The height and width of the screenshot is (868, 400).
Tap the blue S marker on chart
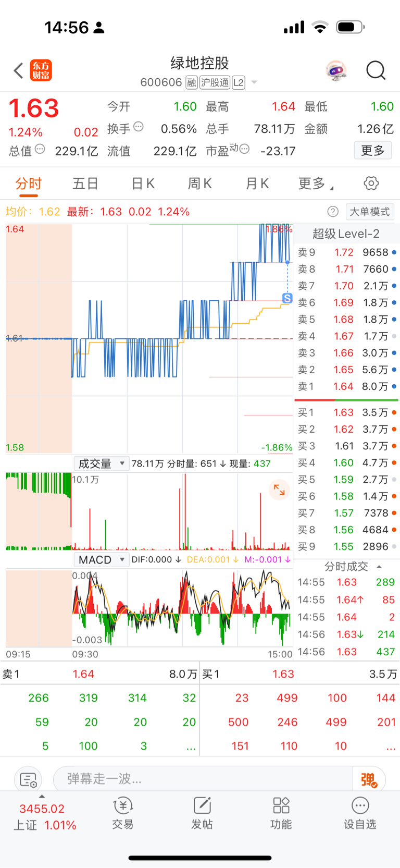click(287, 298)
